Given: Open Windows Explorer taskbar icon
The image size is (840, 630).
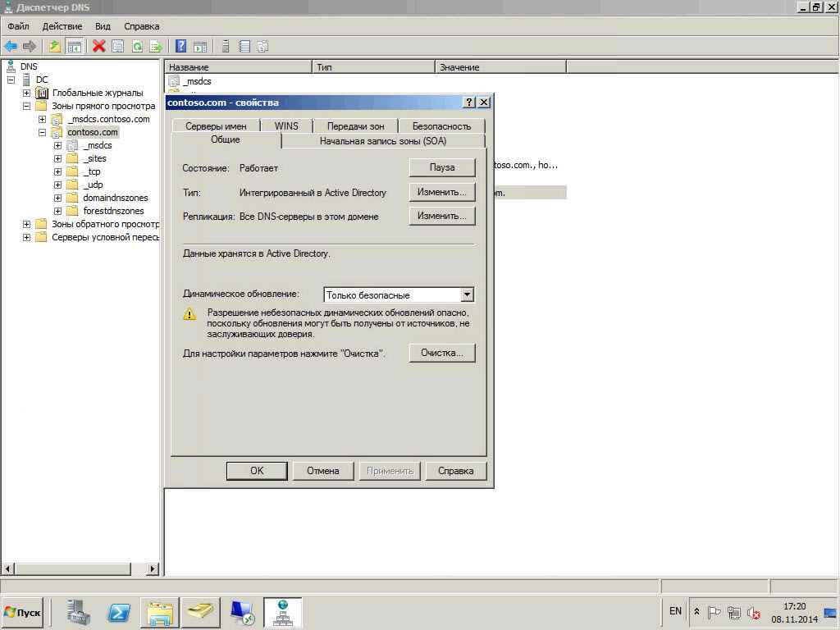Looking at the screenshot, I should click(160, 612).
